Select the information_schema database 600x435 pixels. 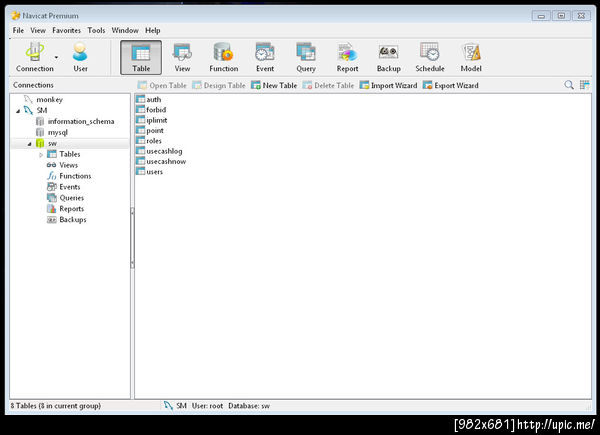[81, 121]
